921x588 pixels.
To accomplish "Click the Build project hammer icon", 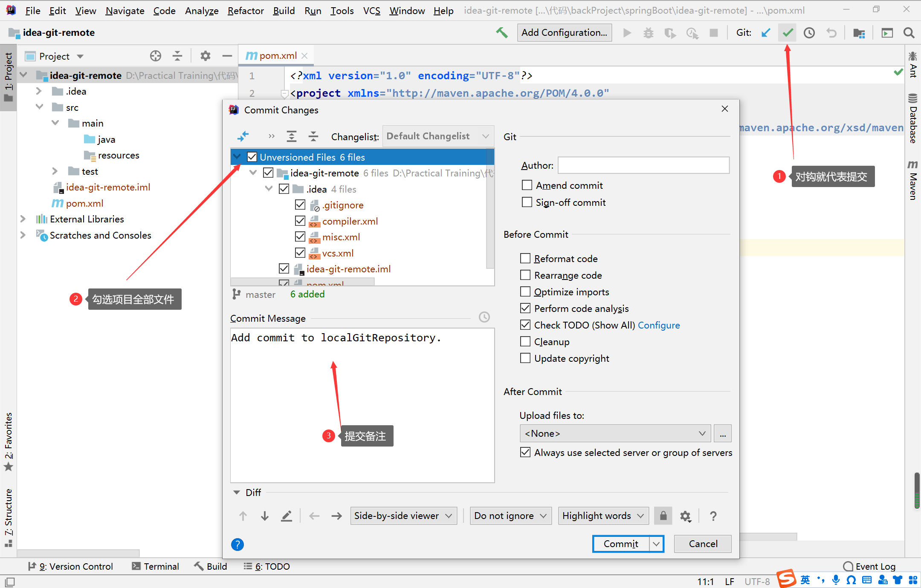I will point(502,33).
